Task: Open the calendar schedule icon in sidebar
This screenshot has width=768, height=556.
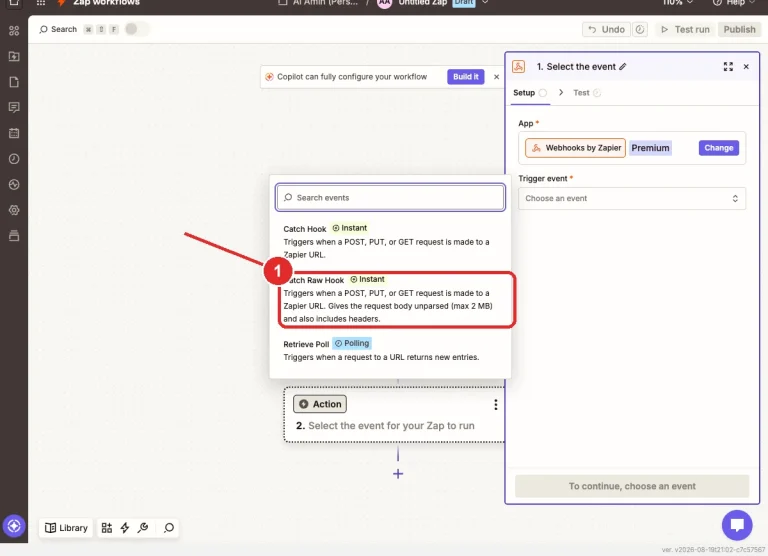Action: click(14, 133)
